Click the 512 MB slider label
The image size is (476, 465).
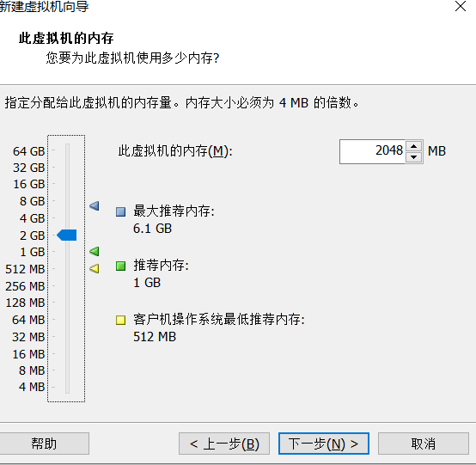tap(25, 269)
